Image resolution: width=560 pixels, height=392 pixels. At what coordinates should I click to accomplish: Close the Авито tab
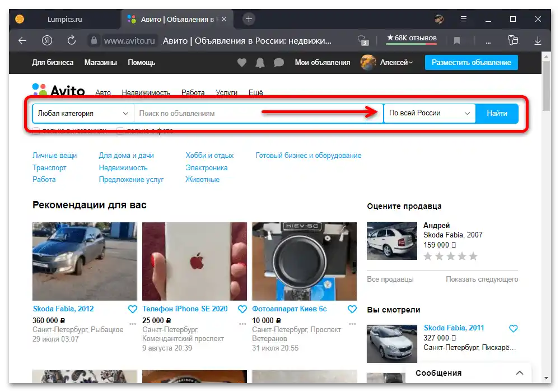click(x=224, y=19)
